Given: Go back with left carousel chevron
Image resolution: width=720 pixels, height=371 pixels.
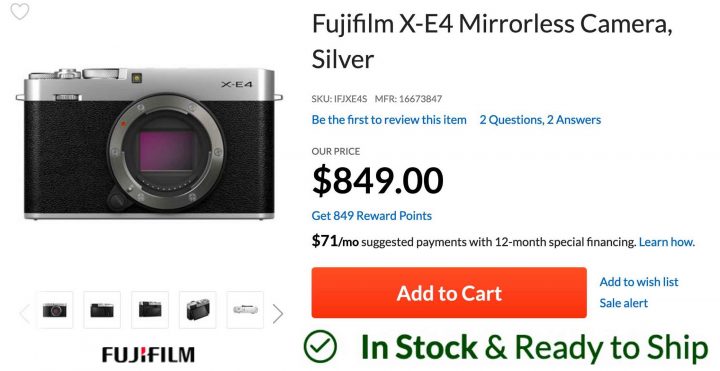Looking at the screenshot, I should tap(25, 314).
